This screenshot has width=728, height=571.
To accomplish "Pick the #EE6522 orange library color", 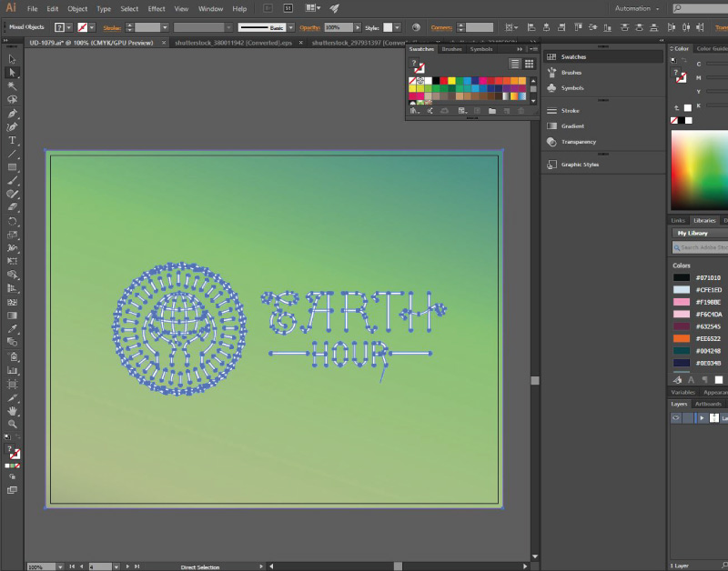I will [x=681, y=338].
